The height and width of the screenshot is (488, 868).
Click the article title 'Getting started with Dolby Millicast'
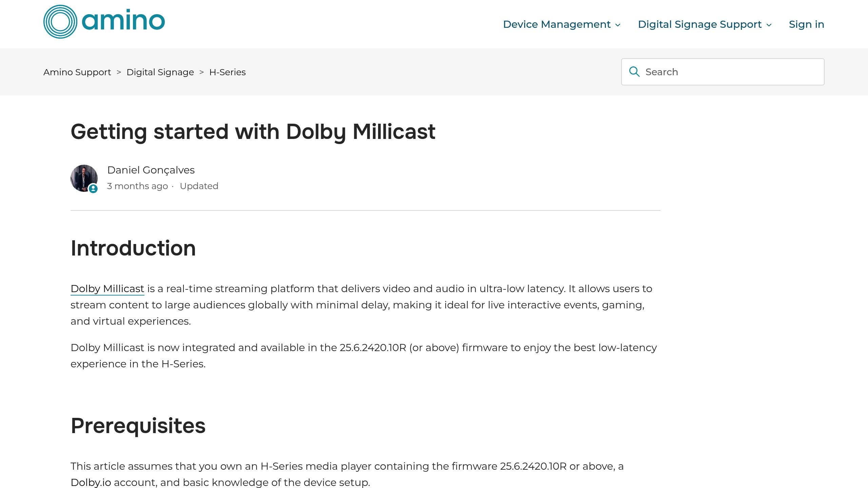pyautogui.click(x=253, y=131)
